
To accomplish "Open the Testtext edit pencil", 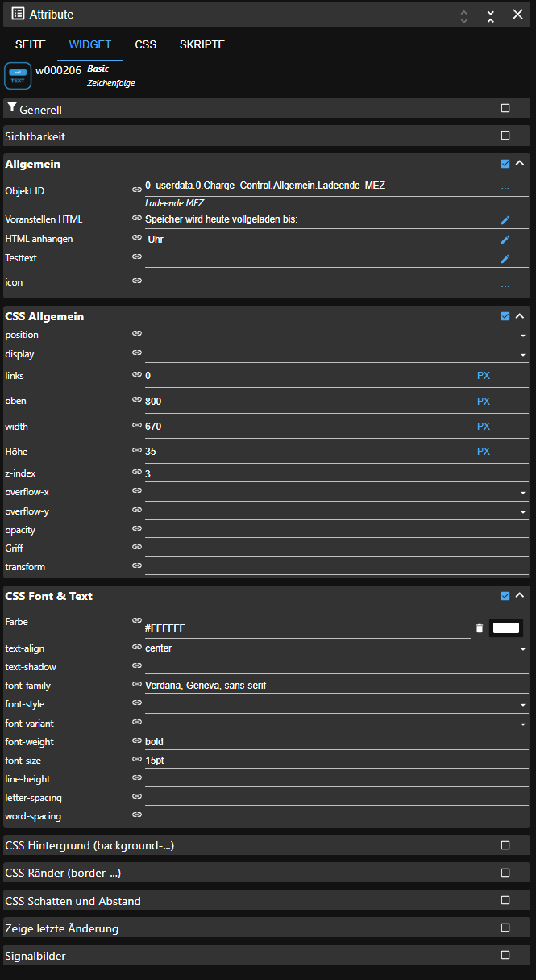I will point(505,258).
